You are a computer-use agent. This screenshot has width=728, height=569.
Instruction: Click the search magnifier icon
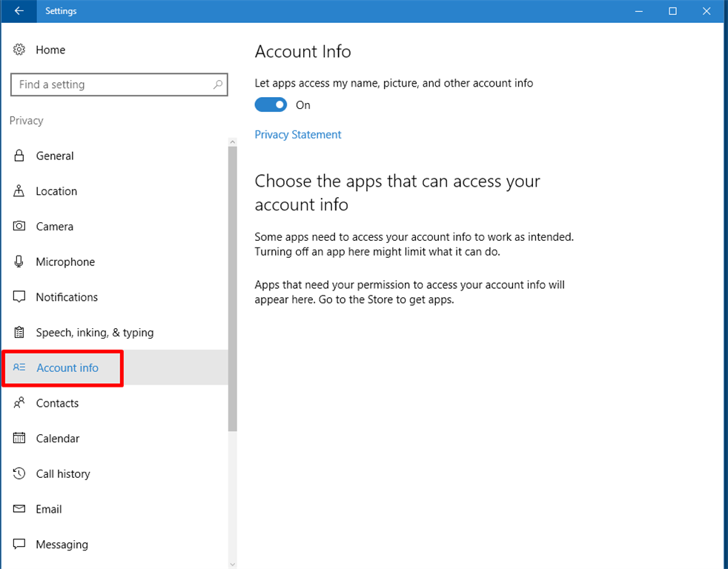[217, 84]
